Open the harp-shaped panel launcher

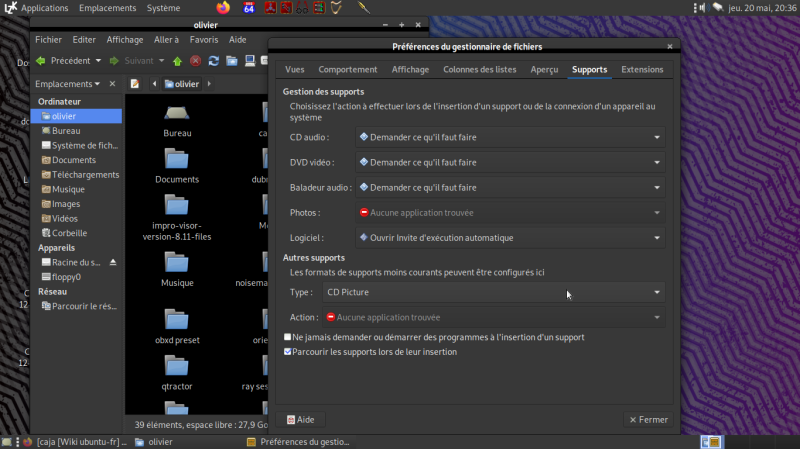[x=336, y=8]
